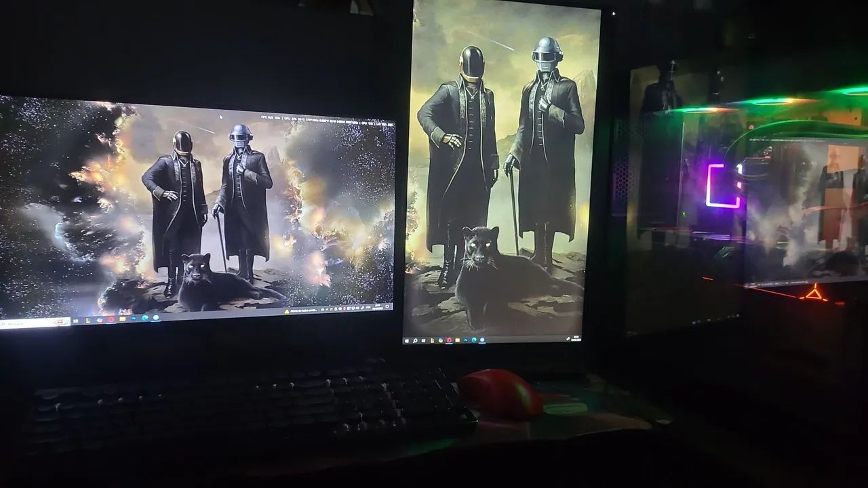The image size is (868, 488).
Task: Select the light-blue round app on vertical monitor taskbar
Action: pos(482,340)
